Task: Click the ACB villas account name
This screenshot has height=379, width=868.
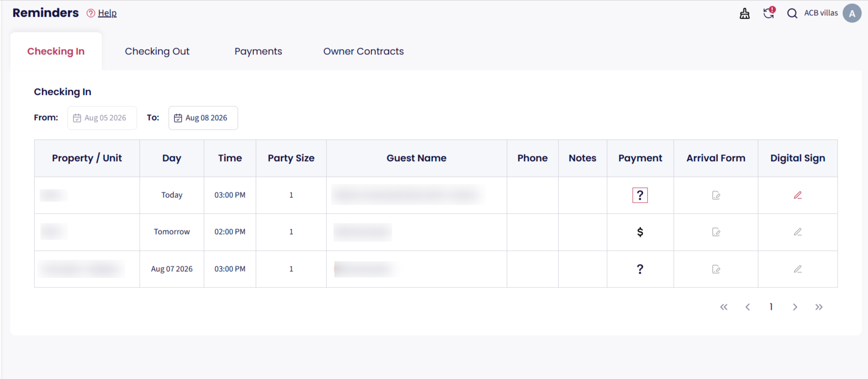Action: (821, 13)
